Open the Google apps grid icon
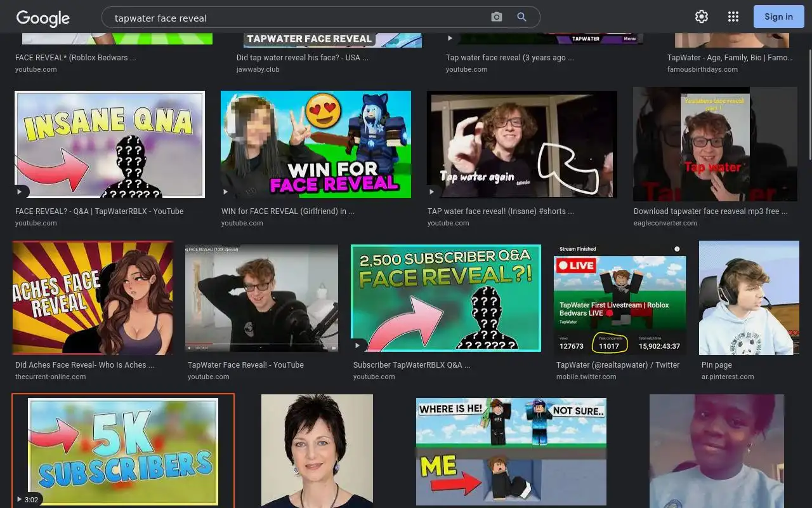Image resolution: width=812 pixels, height=508 pixels. pos(733,17)
